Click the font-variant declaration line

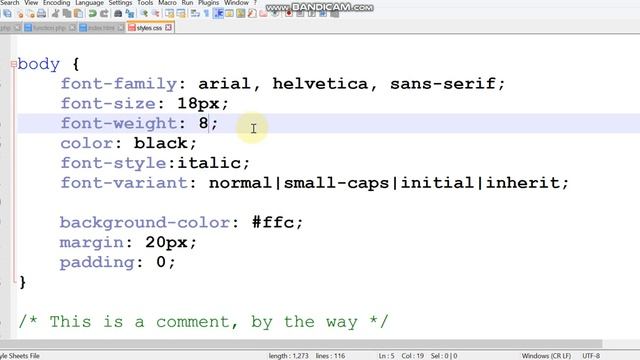click(314, 183)
